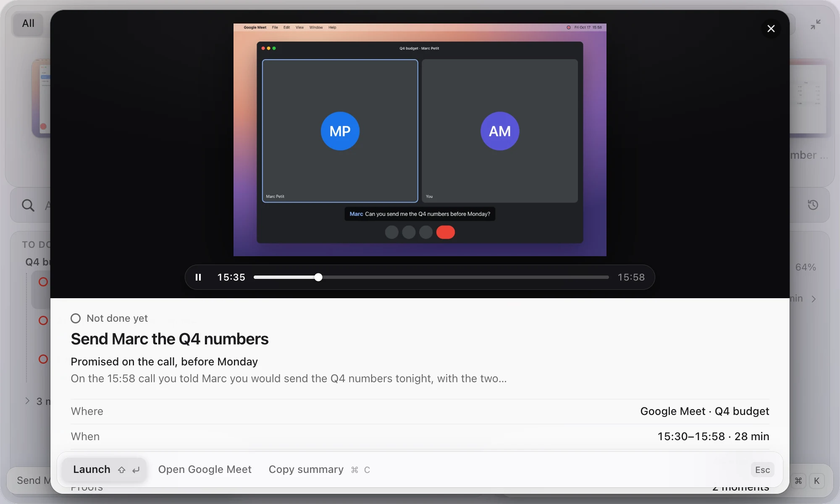Click the truncated call description text
Viewport: 840px width, 504px height.
(x=289, y=378)
